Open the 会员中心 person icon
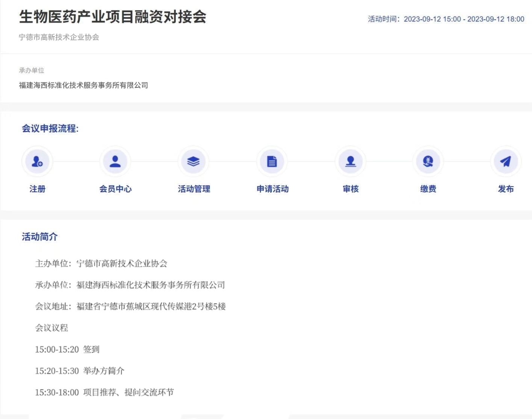The height and width of the screenshot is (419, 532). [115, 161]
